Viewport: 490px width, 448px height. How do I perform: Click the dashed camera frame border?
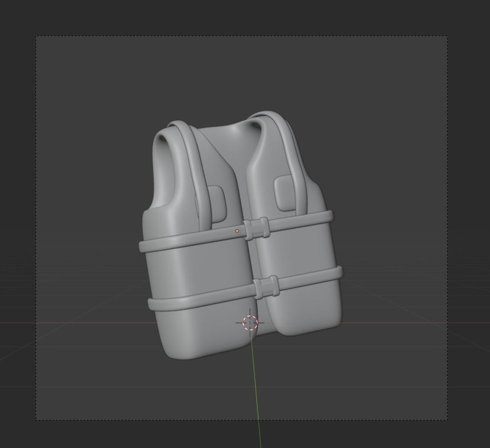click(x=241, y=35)
